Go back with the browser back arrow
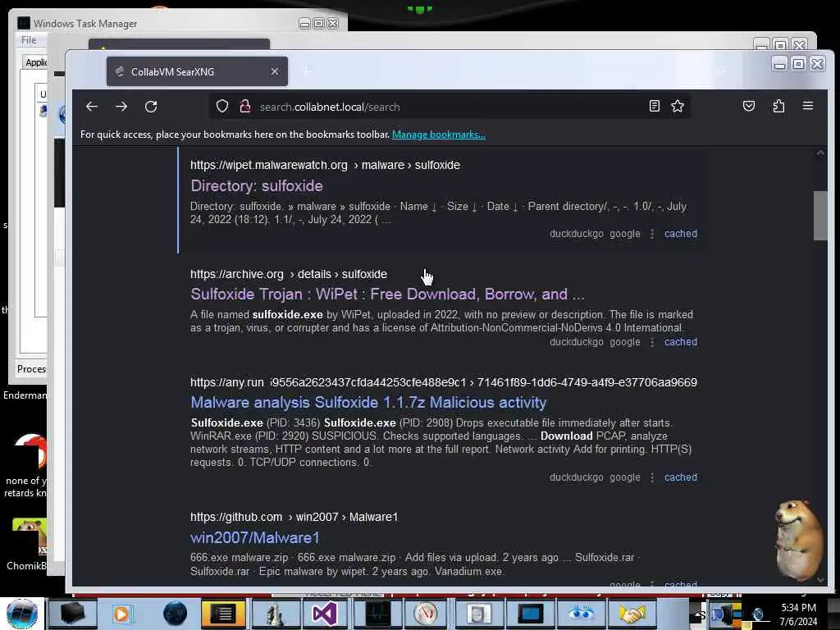Viewport: 840px width, 630px height. 92,107
